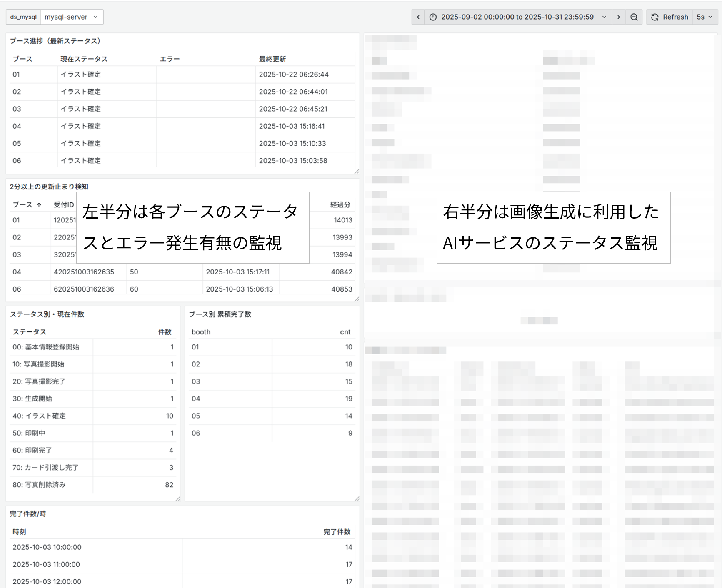Open the time range picker
Screen dimensions: 722x588
coord(517,17)
